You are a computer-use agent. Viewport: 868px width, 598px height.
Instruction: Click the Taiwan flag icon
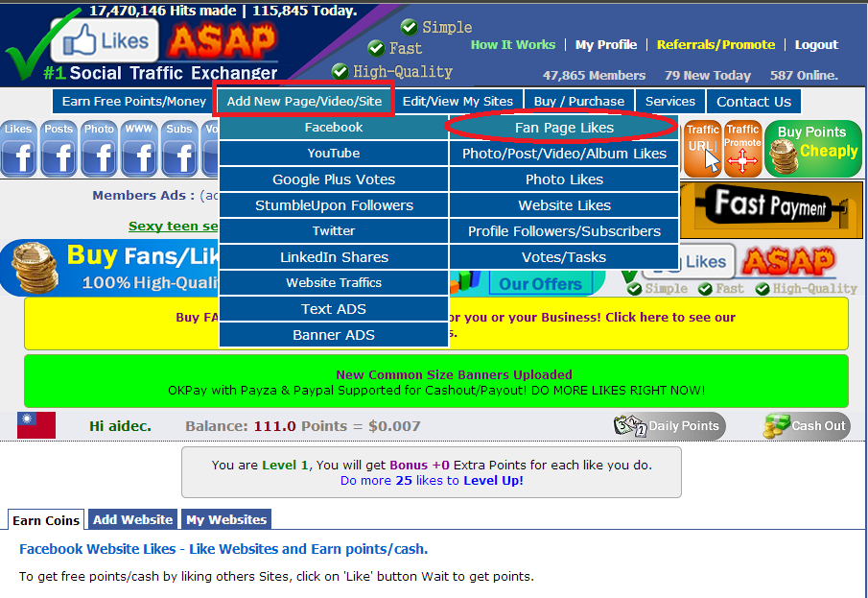click(36, 425)
